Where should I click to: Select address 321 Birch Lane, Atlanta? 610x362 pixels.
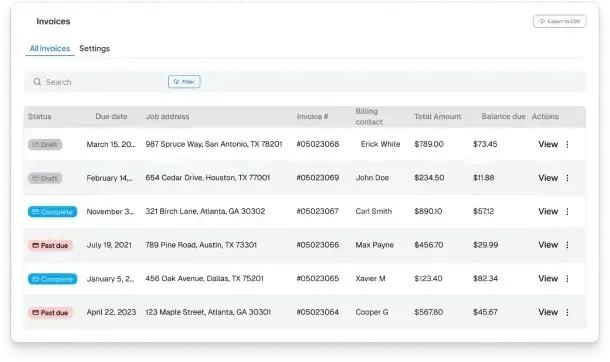(x=205, y=212)
